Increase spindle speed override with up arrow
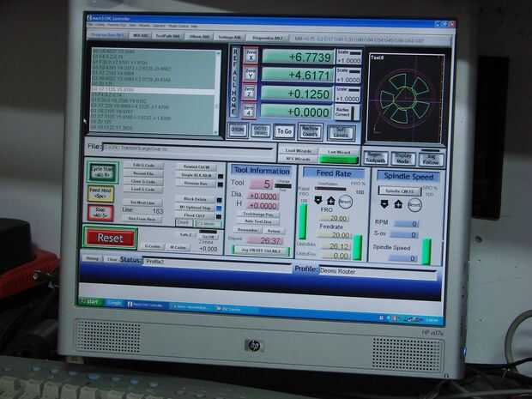The width and height of the screenshot is (532, 399). (398, 204)
